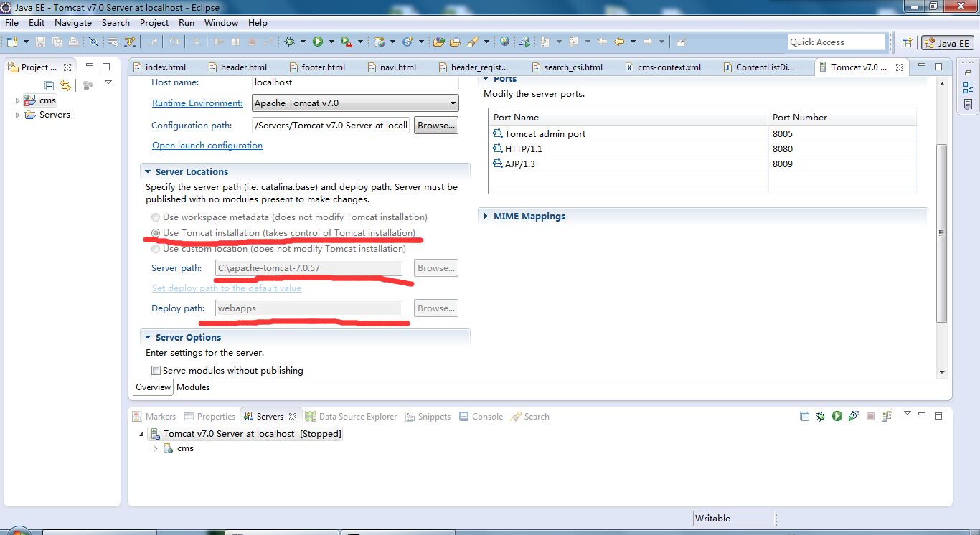980x535 pixels.
Task: Click the Host name input field
Action: 355,83
